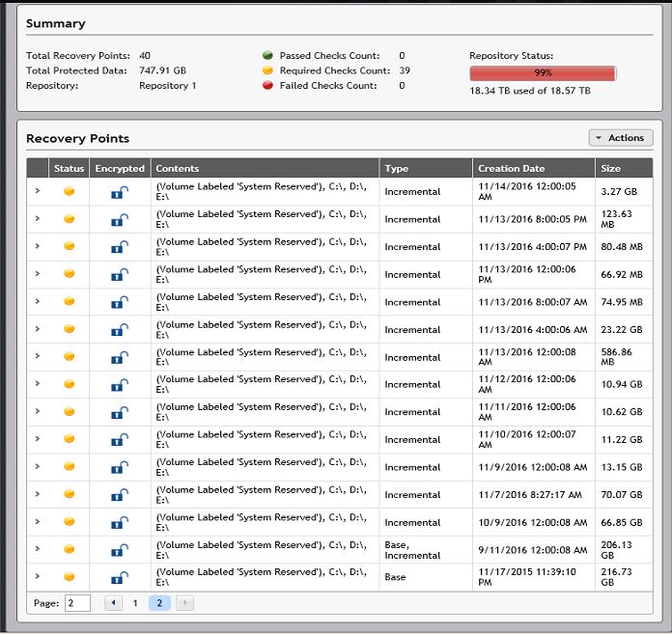
Task: Click yellow status icon of 11.22 GB row
Action: [x=69, y=439]
